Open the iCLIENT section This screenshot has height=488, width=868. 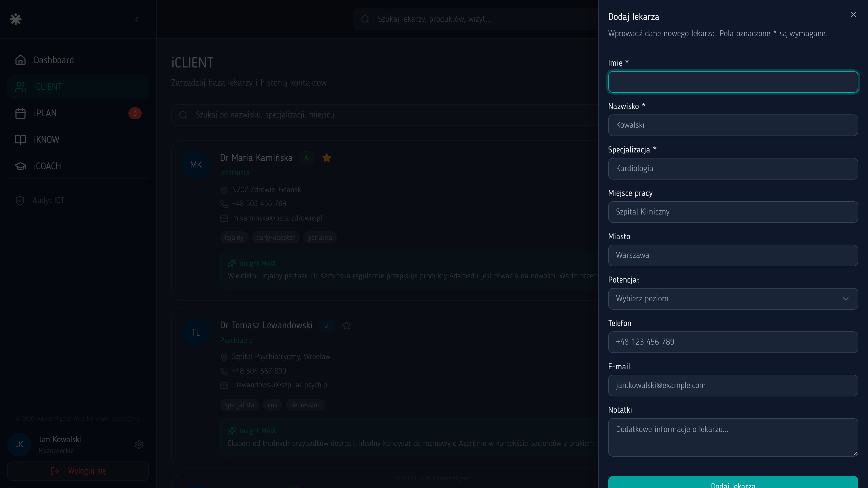tap(78, 86)
